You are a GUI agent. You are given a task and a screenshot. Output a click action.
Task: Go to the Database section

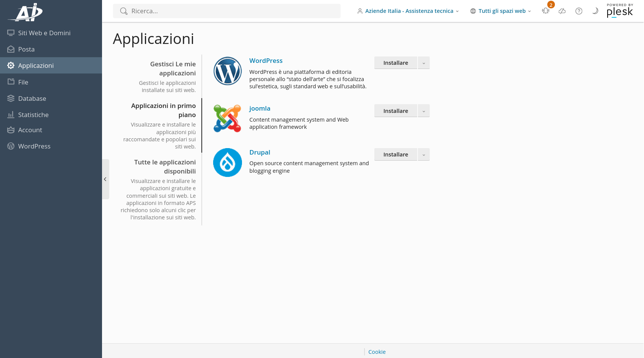pyautogui.click(x=51, y=98)
